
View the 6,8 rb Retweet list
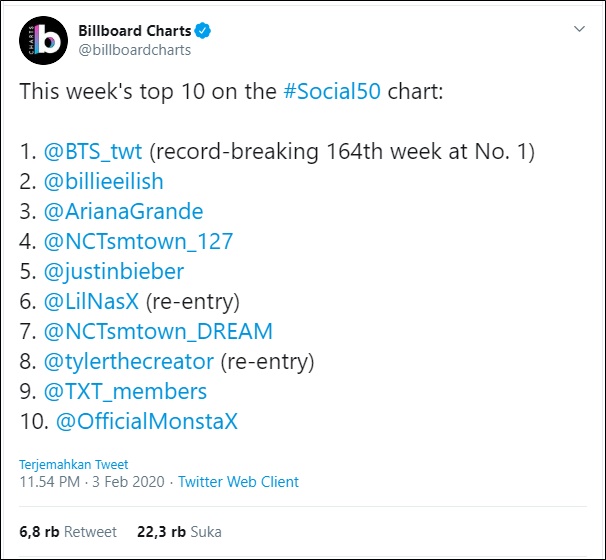(x=68, y=532)
